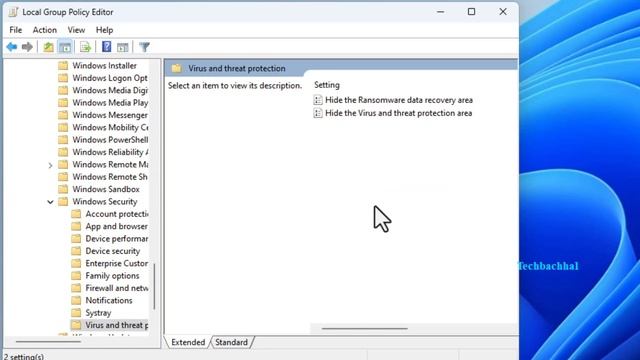Open the Help menu
The height and width of the screenshot is (360, 640).
point(104,30)
